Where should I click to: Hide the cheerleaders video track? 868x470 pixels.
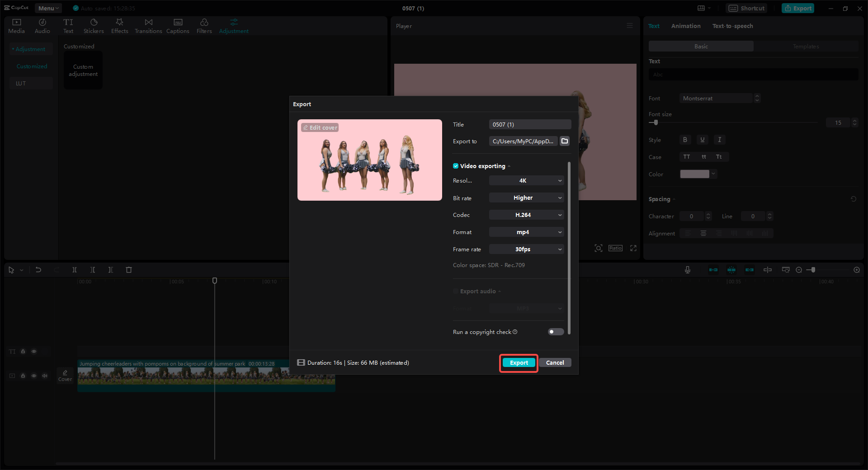pos(33,376)
